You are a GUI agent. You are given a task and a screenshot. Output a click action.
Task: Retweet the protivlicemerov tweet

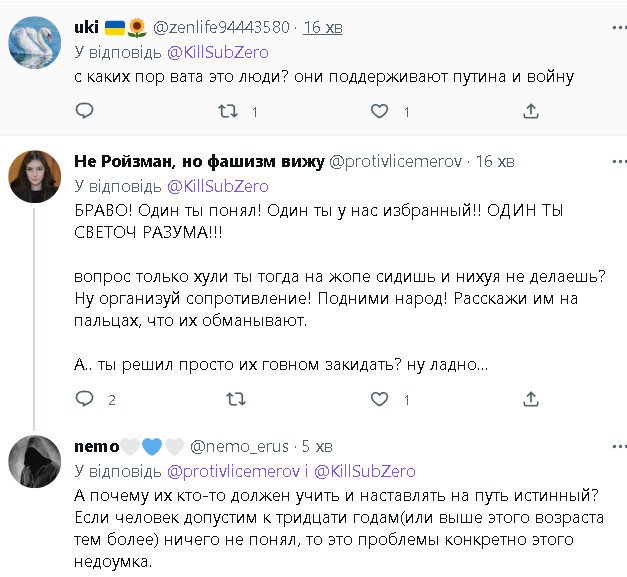tap(236, 399)
